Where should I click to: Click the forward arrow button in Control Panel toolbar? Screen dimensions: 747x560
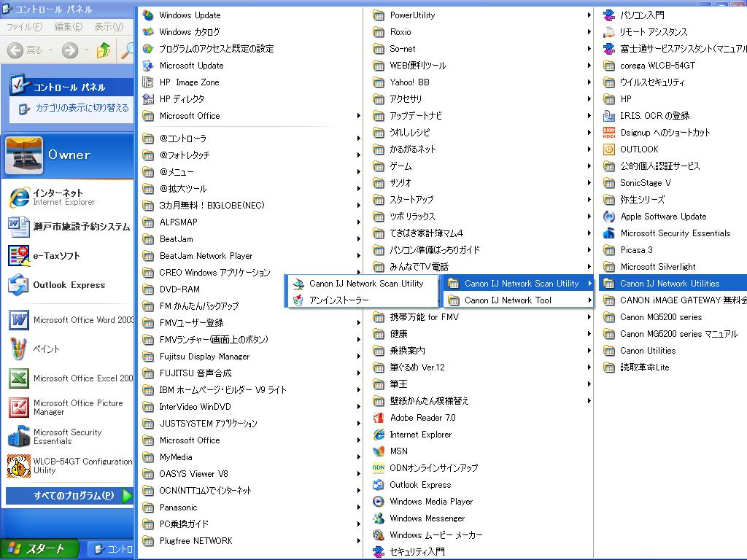pos(70,50)
